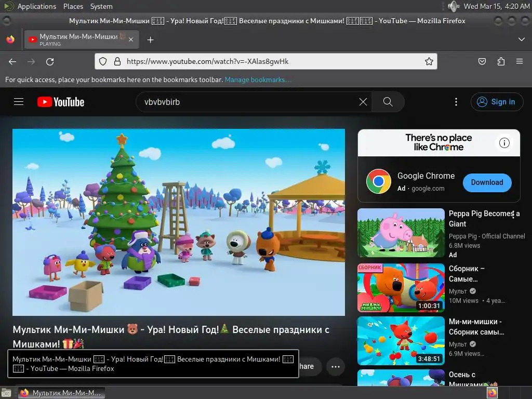Image resolution: width=532 pixels, height=399 pixels.
Task: Open the Firefox hamburger application menu
Action: tap(520, 61)
